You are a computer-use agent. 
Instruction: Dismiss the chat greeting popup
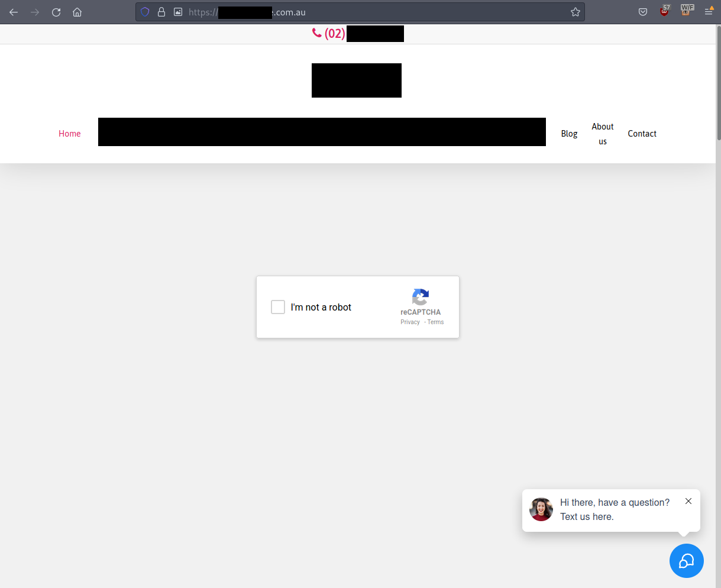[x=688, y=501]
